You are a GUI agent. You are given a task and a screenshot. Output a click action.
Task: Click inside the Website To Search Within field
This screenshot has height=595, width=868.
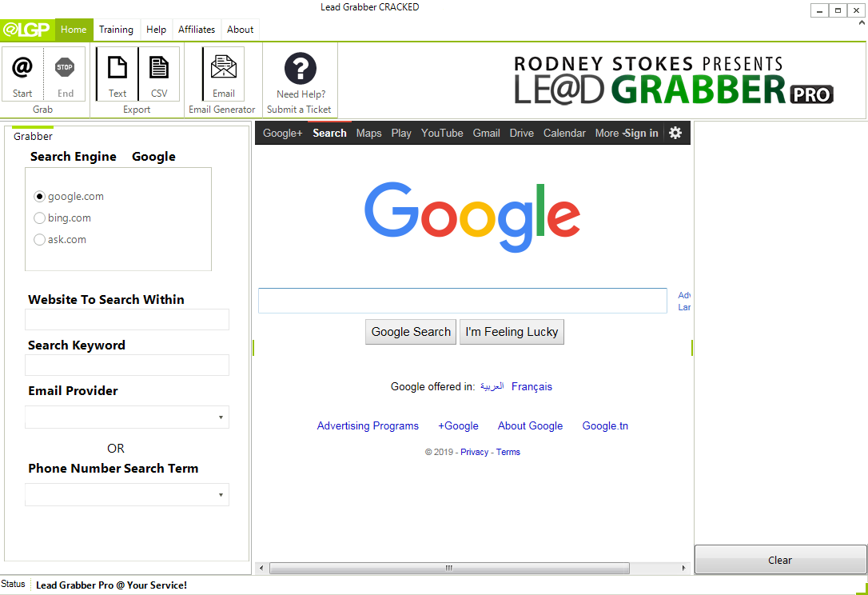point(126,319)
